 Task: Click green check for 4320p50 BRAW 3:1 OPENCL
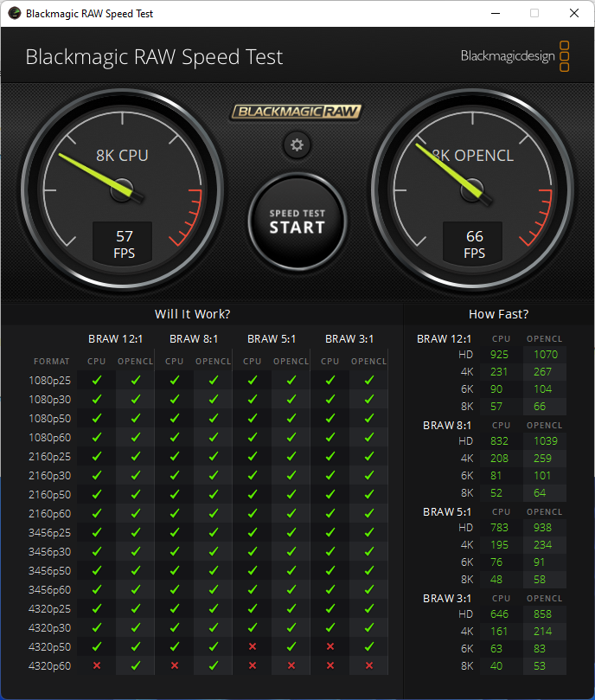click(368, 646)
